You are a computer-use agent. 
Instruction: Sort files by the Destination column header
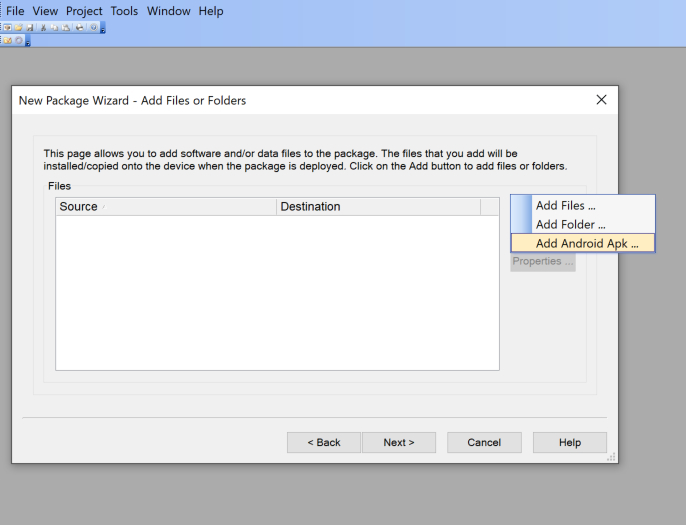(378, 206)
